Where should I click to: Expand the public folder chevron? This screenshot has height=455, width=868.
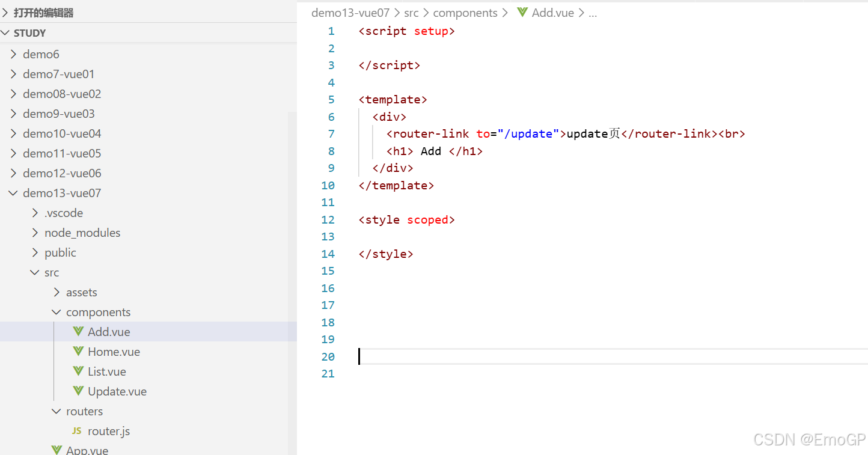click(35, 252)
